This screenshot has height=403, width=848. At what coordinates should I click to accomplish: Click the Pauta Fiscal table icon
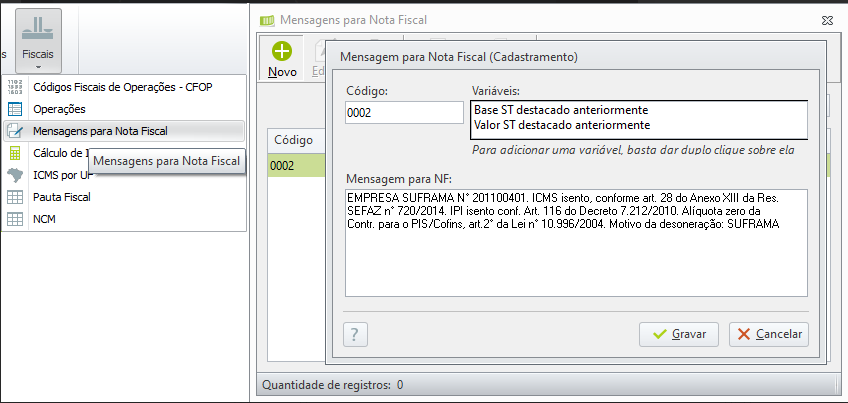click(15, 197)
